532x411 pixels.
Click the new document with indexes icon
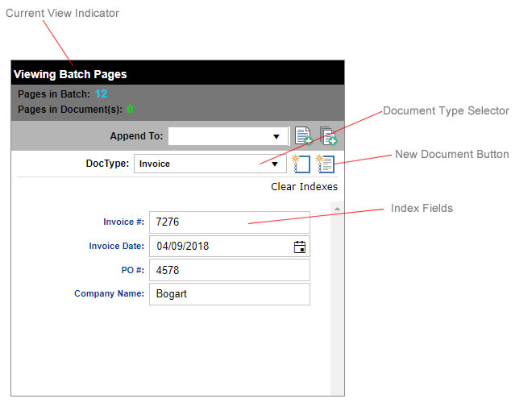coord(326,164)
